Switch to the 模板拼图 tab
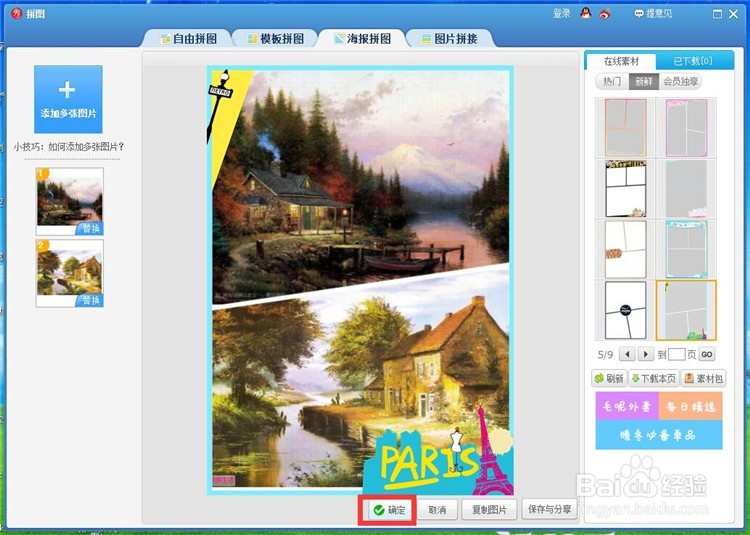 [276, 39]
